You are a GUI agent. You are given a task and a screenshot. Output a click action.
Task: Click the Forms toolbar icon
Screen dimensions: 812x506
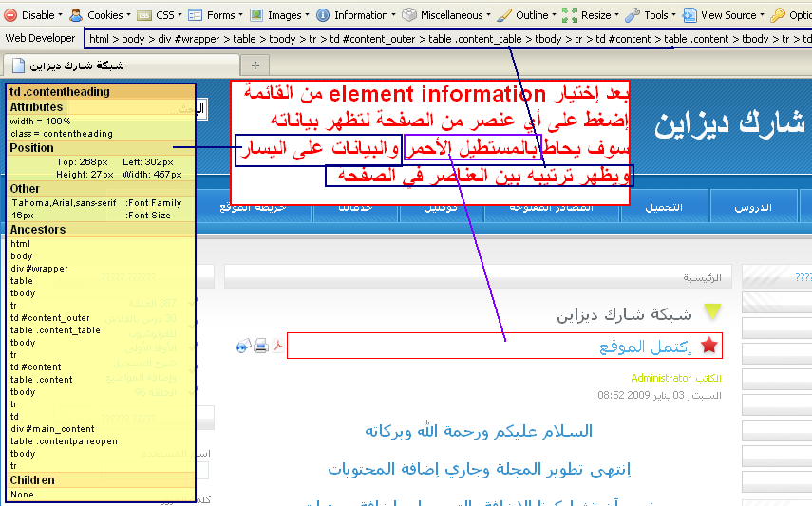(x=195, y=15)
